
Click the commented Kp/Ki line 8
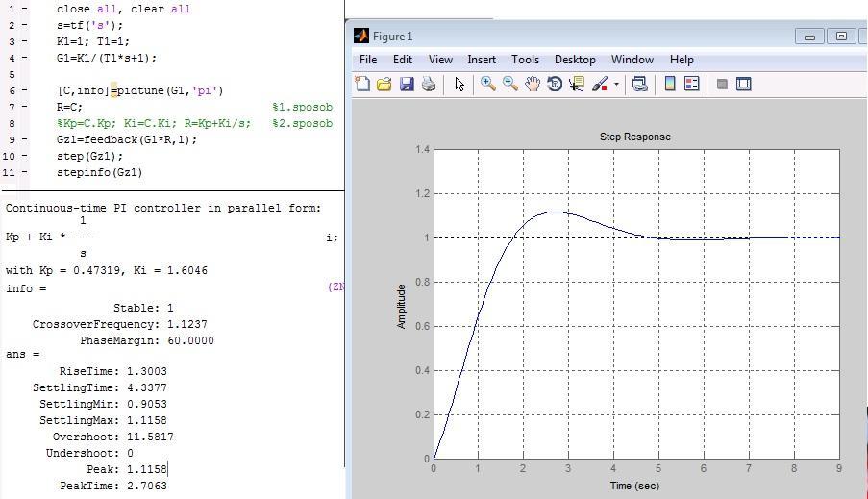coord(154,123)
